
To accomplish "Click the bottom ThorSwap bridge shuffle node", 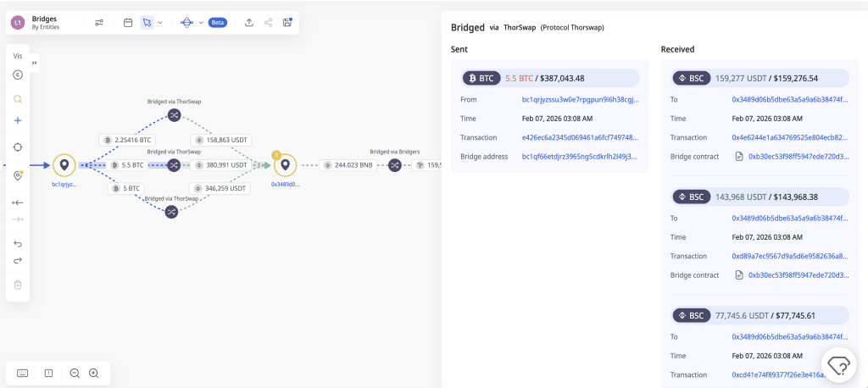I will [171, 212].
